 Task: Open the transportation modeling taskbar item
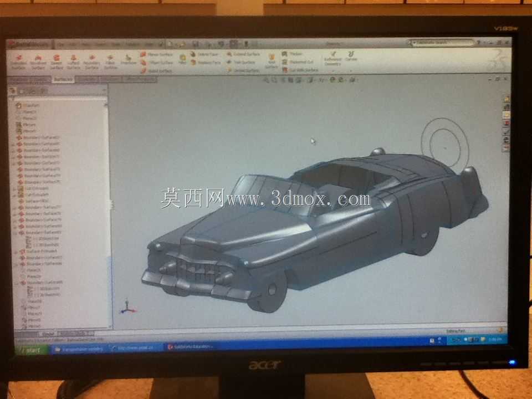pyautogui.click(x=79, y=349)
